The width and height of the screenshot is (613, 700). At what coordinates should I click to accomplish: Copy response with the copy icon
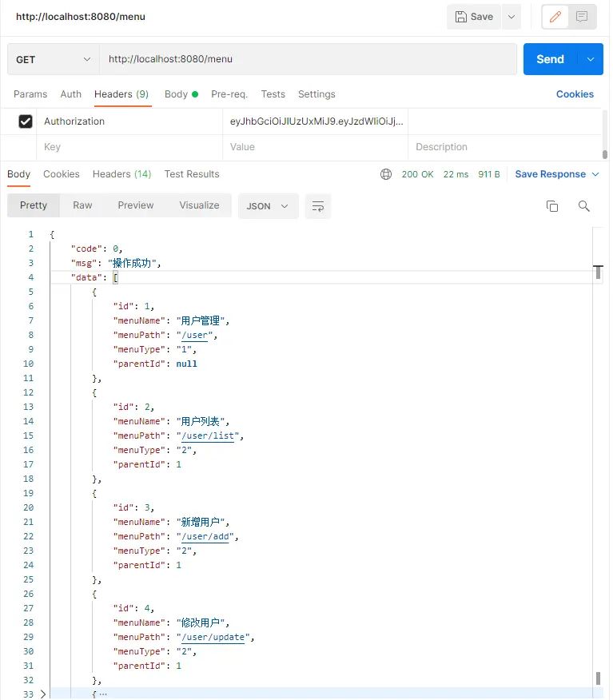(x=552, y=206)
